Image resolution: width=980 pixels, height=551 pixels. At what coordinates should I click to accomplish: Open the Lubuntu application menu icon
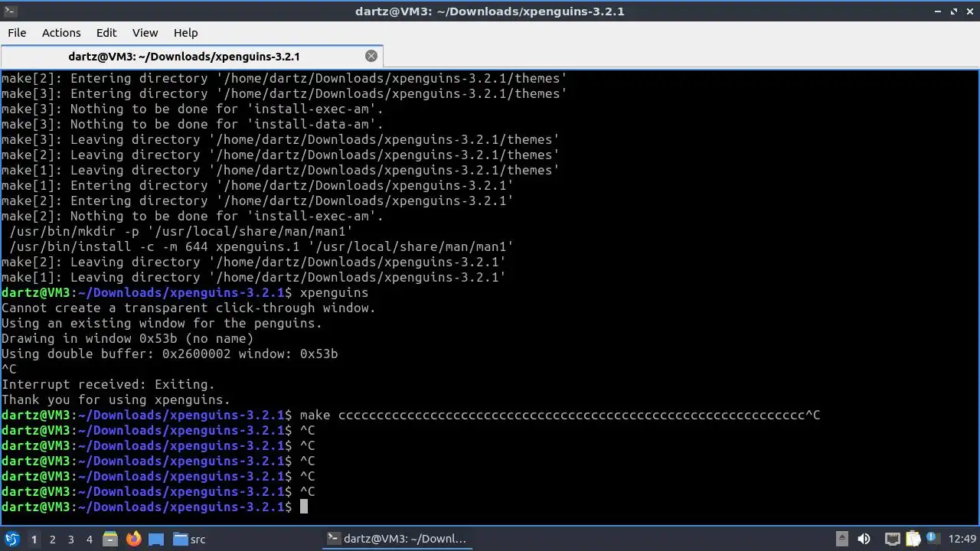pos(11,539)
